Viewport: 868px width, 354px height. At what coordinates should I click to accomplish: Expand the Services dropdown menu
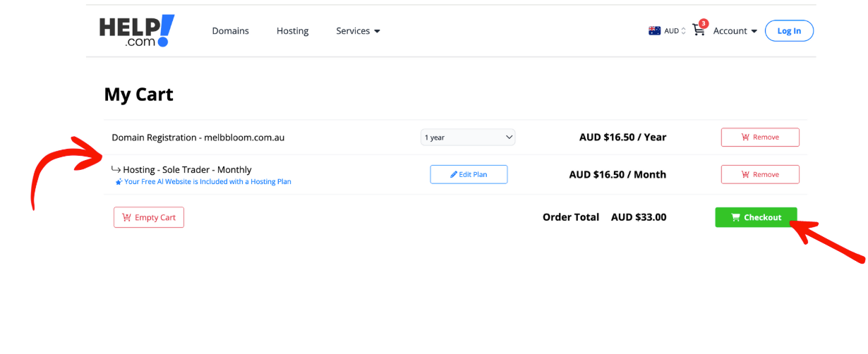[358, 31]
